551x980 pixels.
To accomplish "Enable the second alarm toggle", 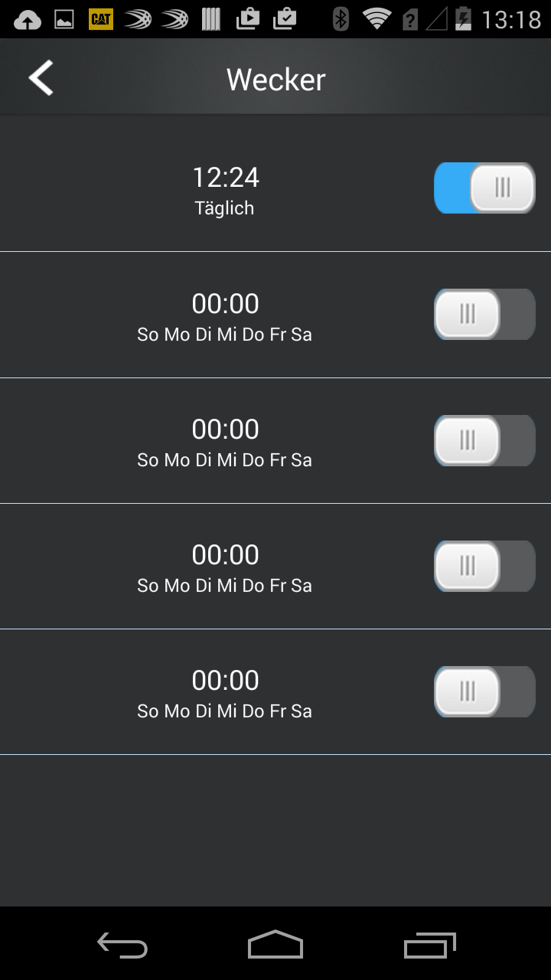I will (x=484, y=314).
